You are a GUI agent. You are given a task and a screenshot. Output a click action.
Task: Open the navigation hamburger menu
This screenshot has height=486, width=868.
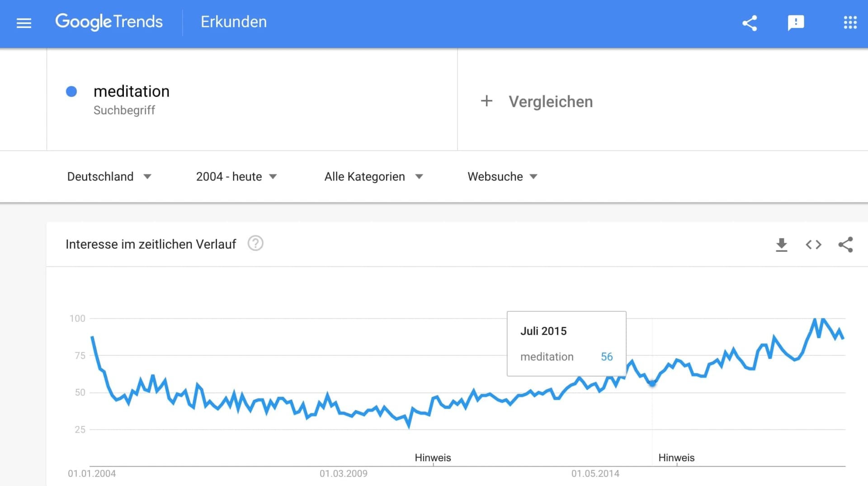tap(24, 23)
